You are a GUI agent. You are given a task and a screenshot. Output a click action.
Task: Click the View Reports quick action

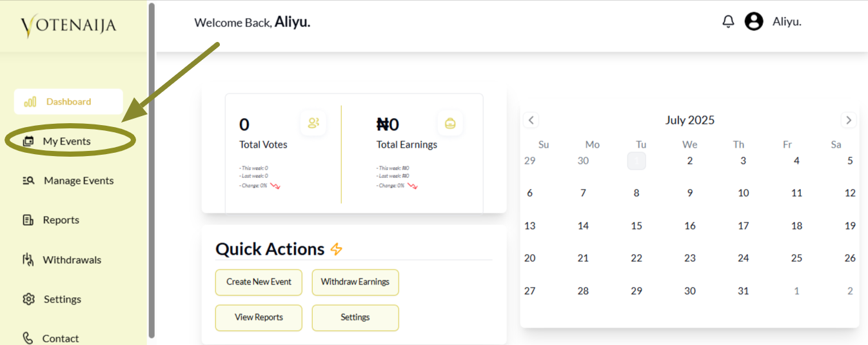point(259,317)
